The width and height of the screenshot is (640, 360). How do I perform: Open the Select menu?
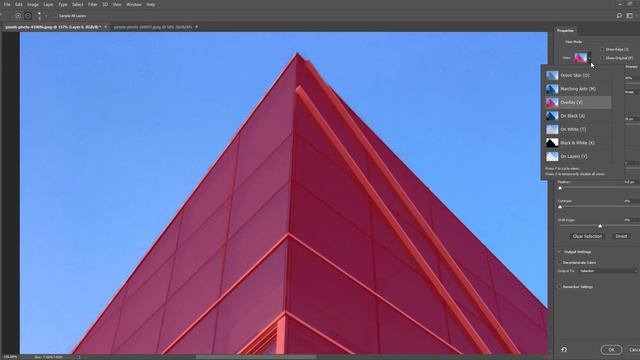click(78, 4)
